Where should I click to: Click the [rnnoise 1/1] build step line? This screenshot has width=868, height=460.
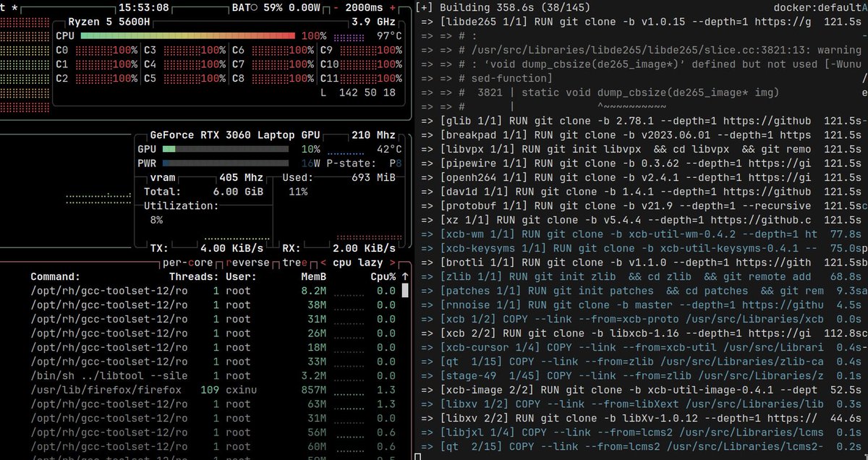pyautogui.click(x=641, y=304)
